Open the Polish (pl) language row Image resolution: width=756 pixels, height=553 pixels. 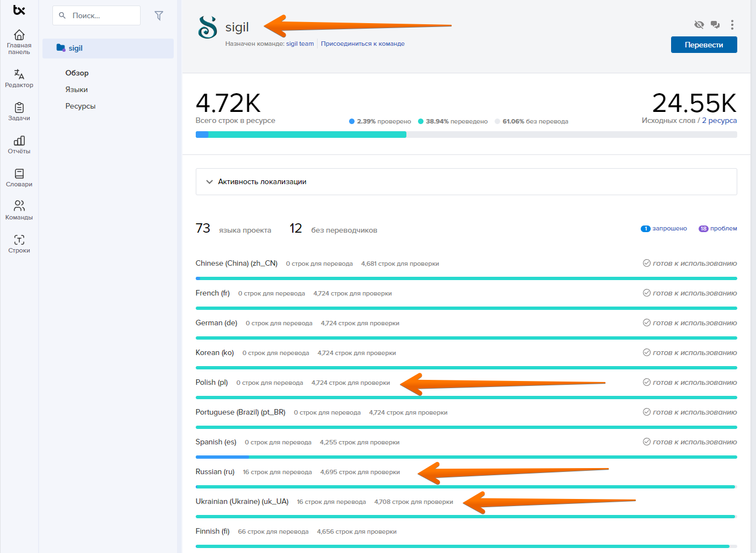(x=212, y=382)
